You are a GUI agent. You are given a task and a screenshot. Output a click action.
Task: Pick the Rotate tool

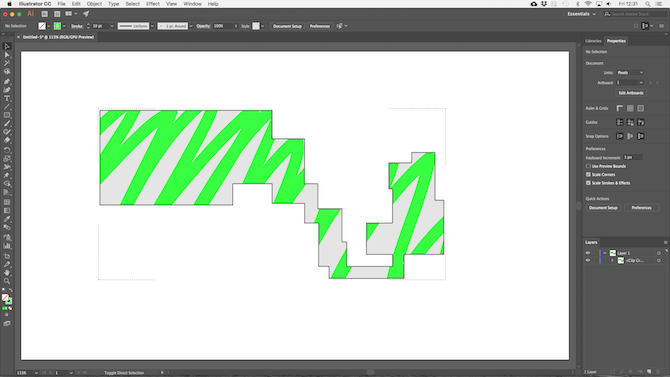[7, 150]
